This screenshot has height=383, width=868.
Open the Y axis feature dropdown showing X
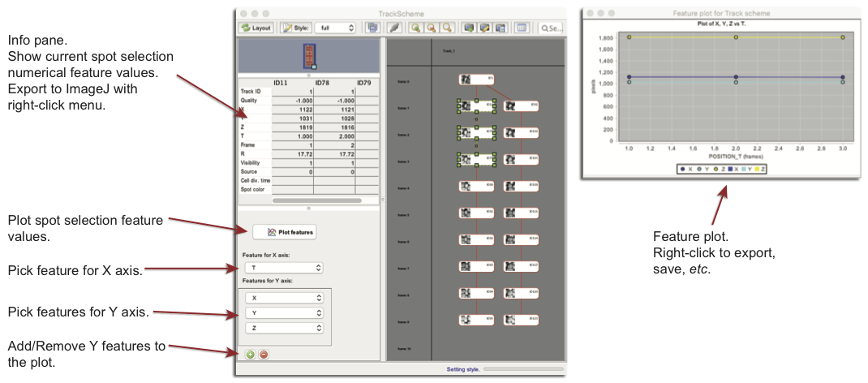[x=283, y=298]
